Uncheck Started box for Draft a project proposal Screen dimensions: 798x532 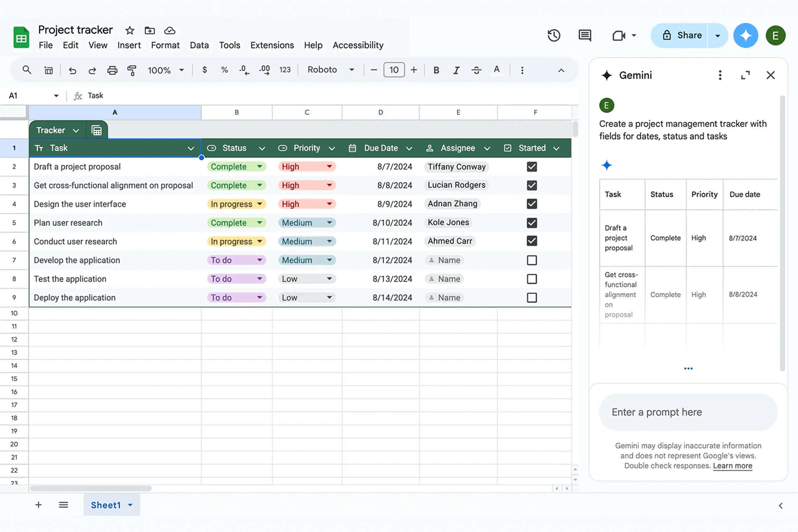click(x=532, y=167)
